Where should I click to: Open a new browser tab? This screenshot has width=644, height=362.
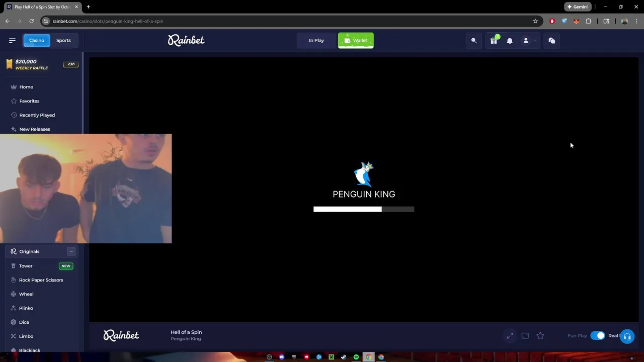(x=89, y=7)
